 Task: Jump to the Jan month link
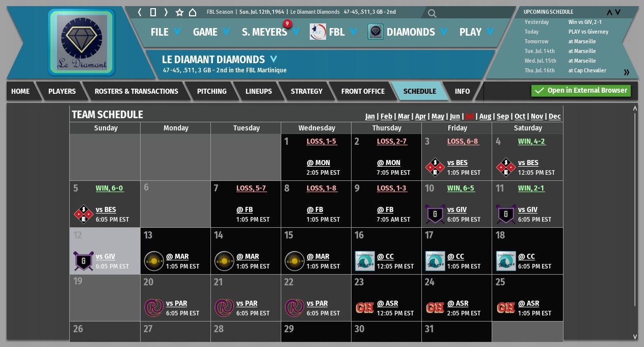point(370,116)
